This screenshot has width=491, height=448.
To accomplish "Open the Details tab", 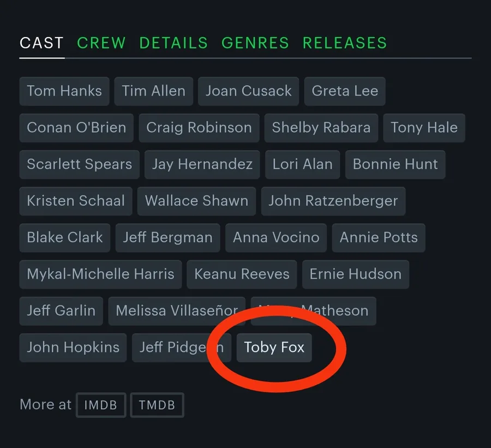I will pyautogui.click(x=173, y=43).
